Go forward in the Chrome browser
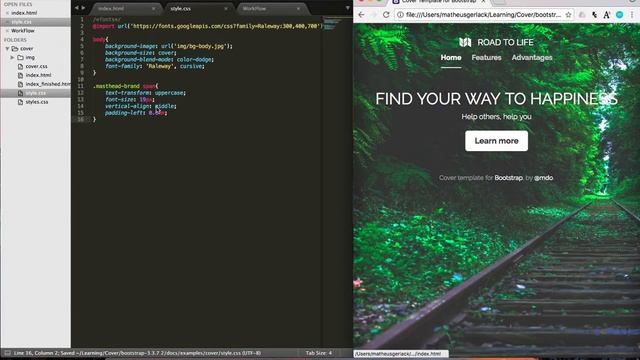This screenshot has width=640, height=360. click(x=373, y=15)
